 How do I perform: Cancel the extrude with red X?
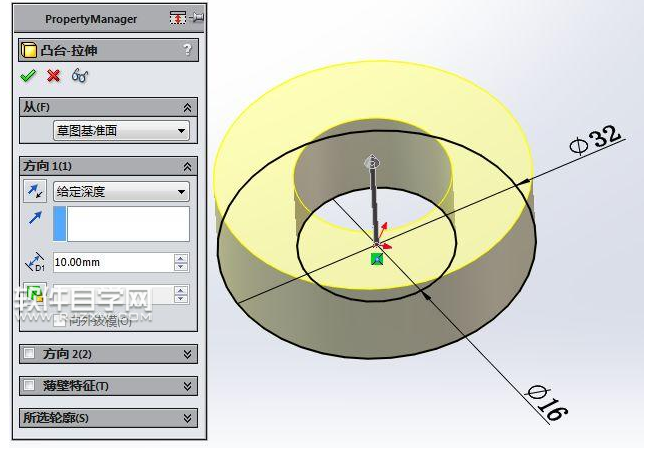click(x=53, y=76)
